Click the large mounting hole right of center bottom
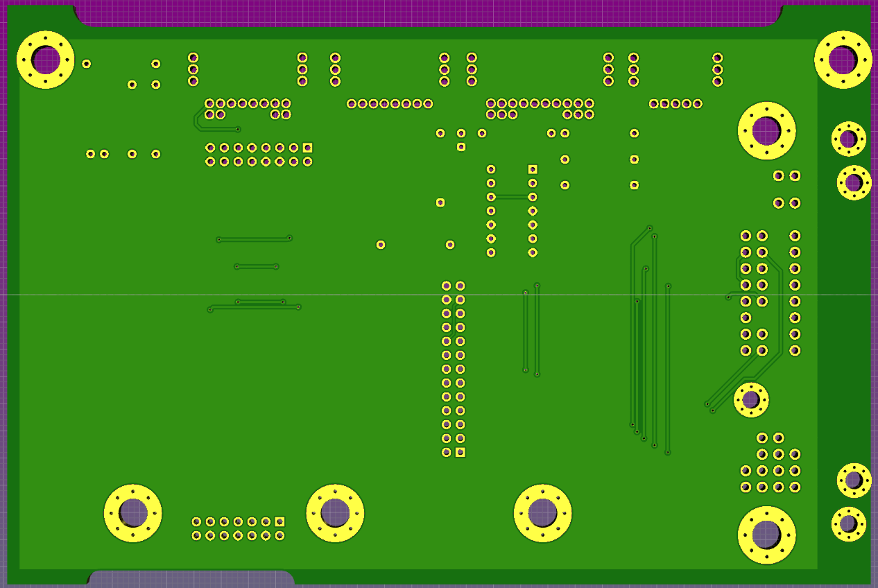This screenshot has width=878, height=588. tap(542, 513)
